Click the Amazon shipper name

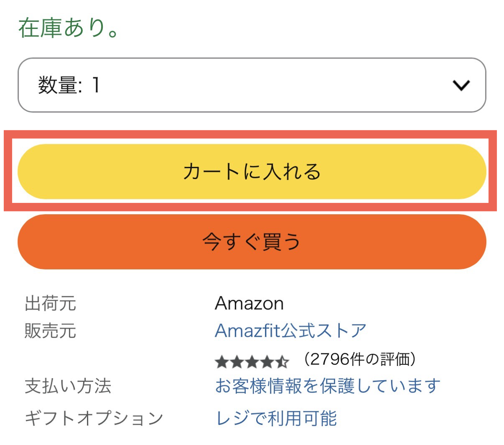pos(249,303)
